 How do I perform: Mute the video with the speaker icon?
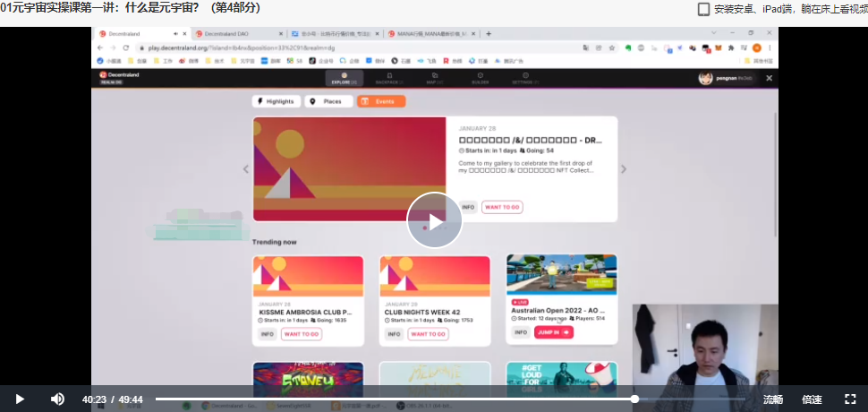[x=57, y=399]
